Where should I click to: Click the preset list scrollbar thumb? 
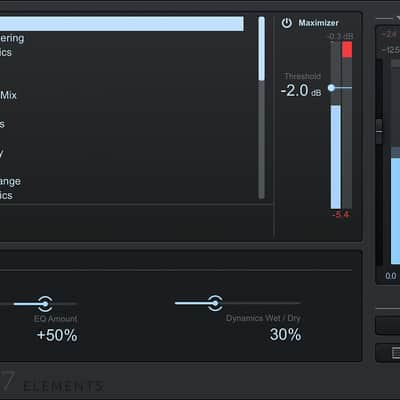click(x=262, y=49)
